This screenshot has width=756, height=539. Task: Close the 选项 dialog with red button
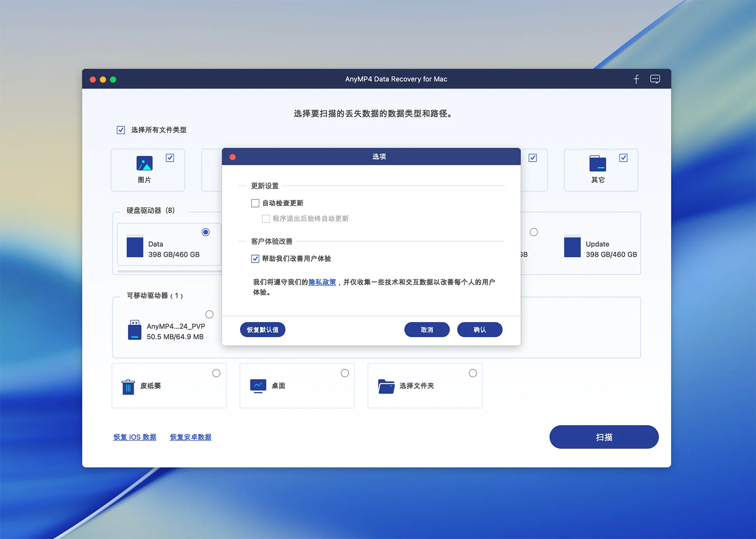point(233,157)
